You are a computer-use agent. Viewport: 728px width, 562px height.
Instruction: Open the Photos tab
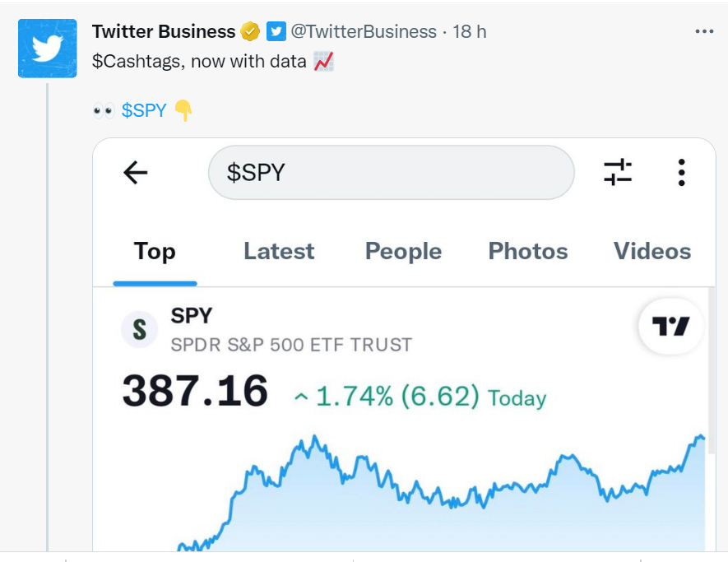point(528,251)
